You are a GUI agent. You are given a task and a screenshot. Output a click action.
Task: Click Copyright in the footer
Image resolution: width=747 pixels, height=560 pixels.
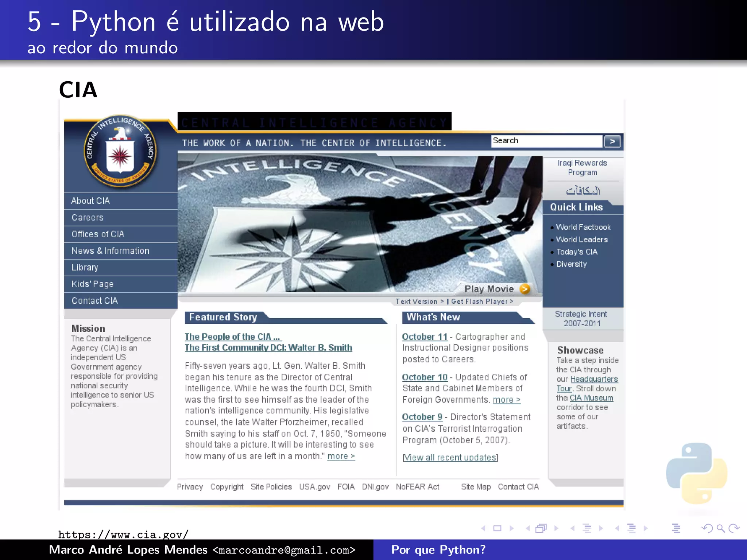(227, 487)
